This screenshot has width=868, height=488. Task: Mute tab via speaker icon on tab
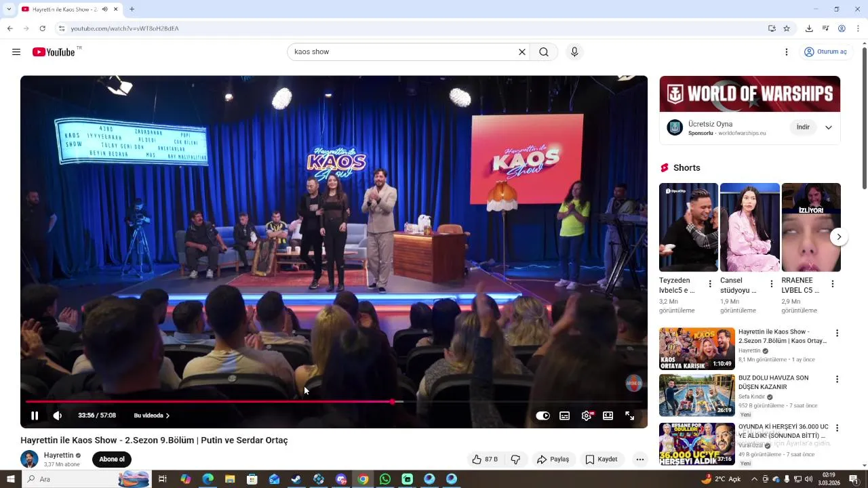[104, 9]
